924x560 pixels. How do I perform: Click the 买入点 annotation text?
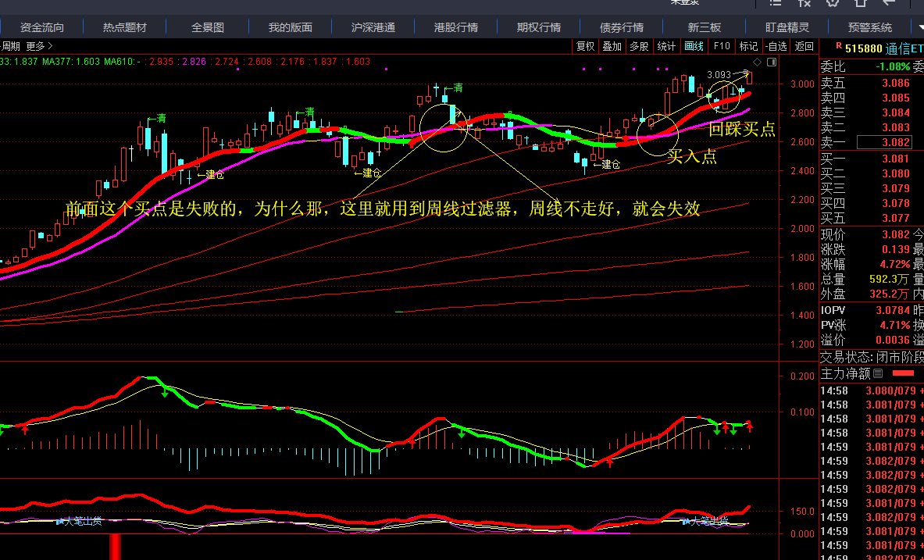pos(692,156)
